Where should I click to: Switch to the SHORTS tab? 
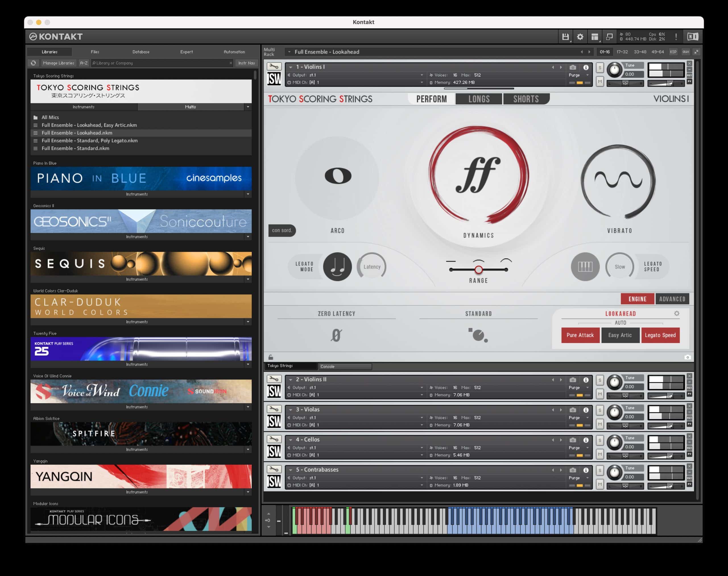tap(526, 99)
